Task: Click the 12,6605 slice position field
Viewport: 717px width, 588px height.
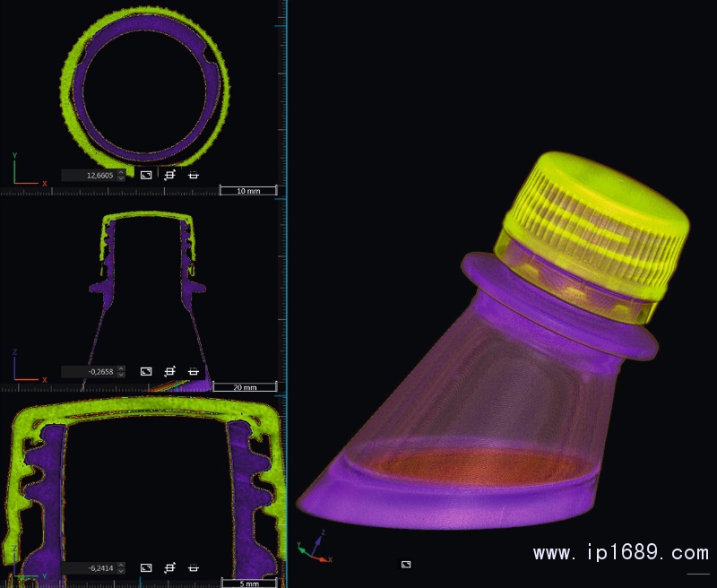Action: tap(90, 176)
